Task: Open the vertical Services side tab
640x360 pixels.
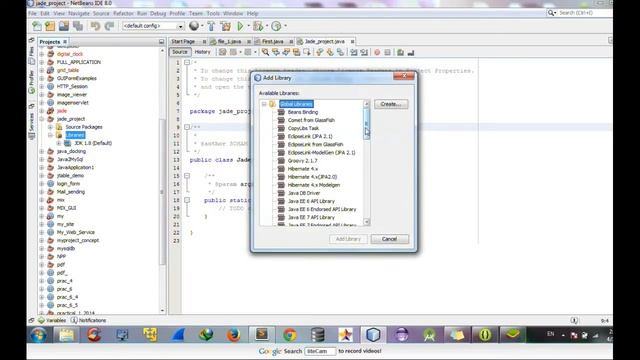Action: point(32,122)
